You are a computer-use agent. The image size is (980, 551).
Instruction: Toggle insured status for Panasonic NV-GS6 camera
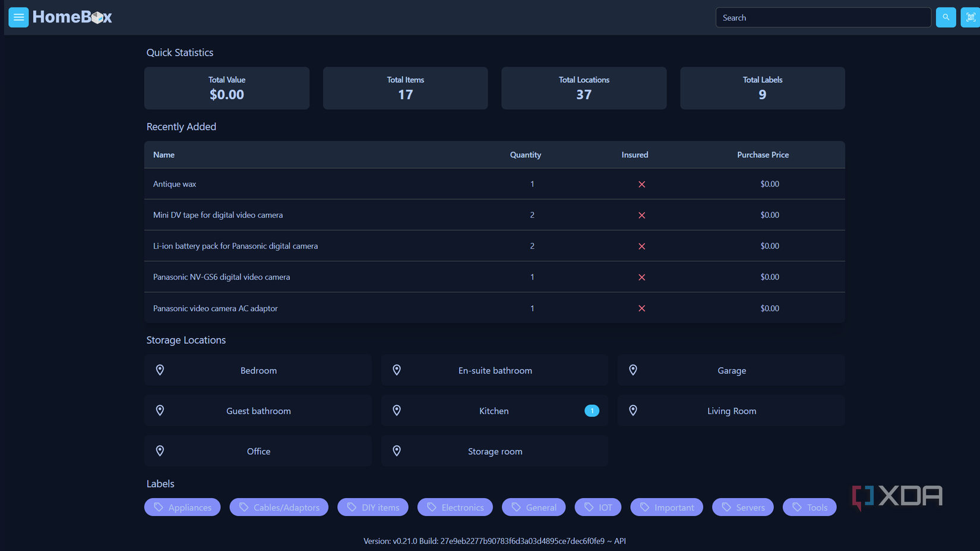tap(641, 277)
